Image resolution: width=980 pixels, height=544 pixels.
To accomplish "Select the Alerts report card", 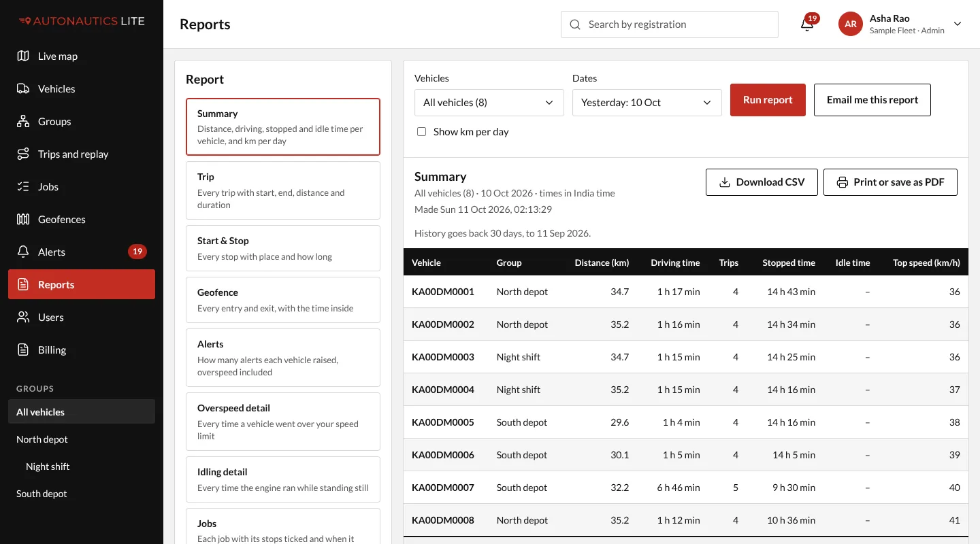I will click(283, 358).
